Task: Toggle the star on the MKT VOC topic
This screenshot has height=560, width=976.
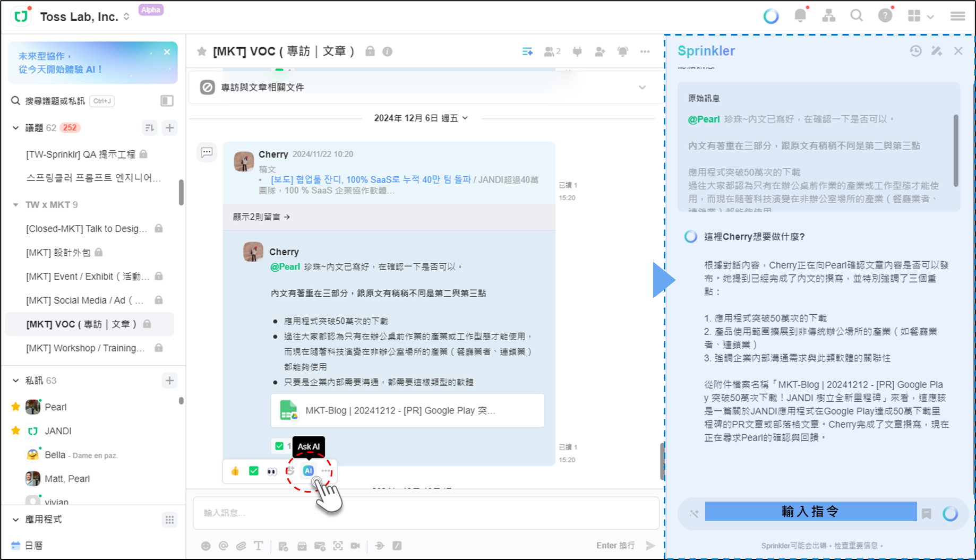Action: [x=202, y=51]
